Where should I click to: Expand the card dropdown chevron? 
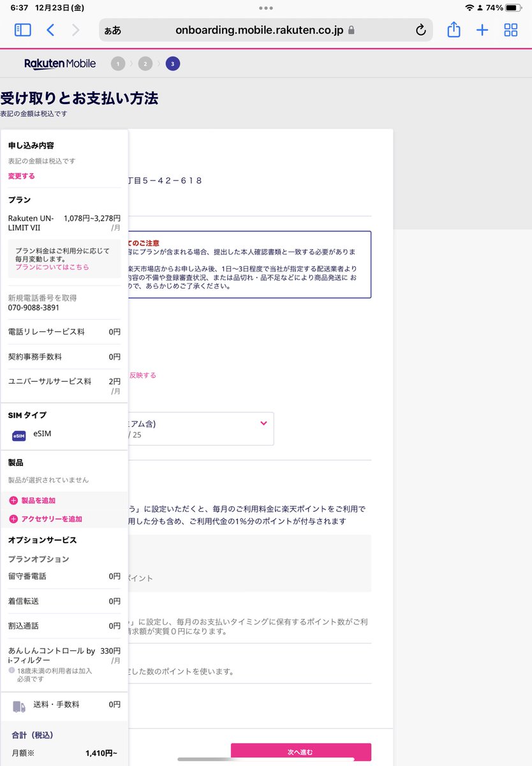pos(264,423)
